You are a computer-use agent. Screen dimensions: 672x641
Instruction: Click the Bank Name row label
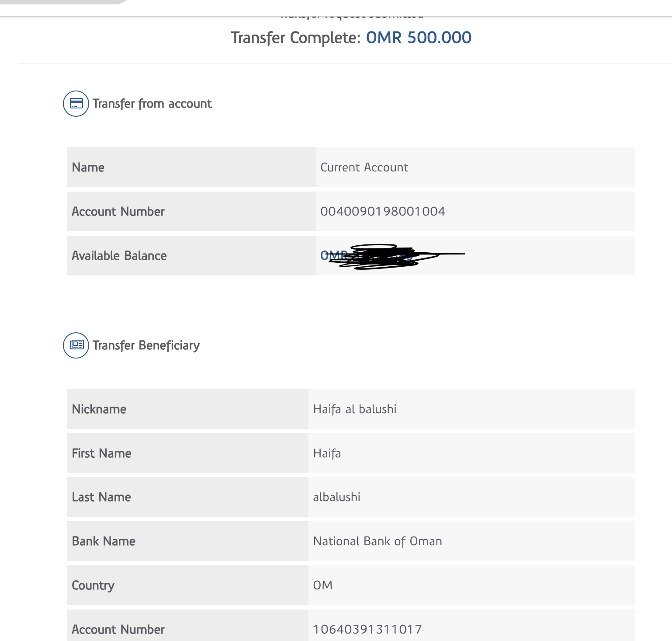(104, 541)
